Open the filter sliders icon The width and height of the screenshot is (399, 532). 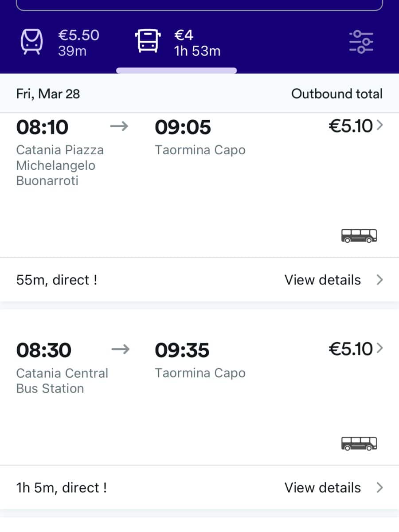361,42
